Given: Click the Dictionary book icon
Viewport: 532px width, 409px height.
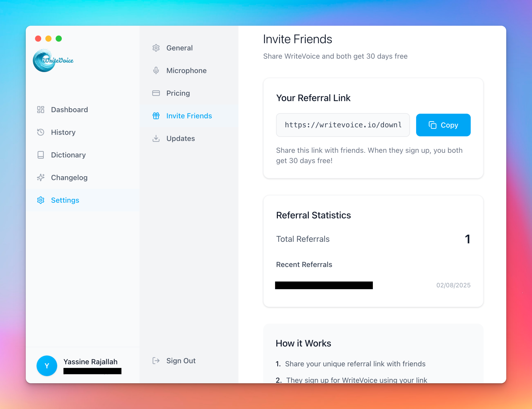Looking at the screenshot, I should click(x=40, y=155).
